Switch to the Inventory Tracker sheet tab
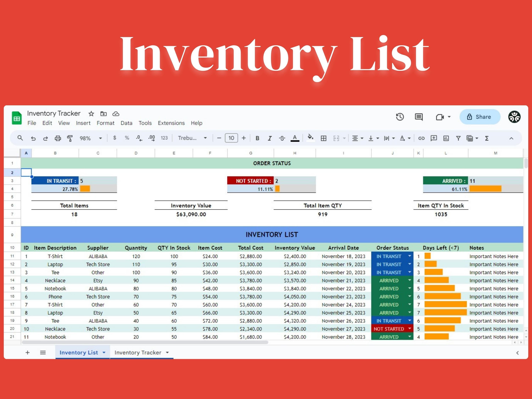The image size is (532, 399). pos(138,353)
